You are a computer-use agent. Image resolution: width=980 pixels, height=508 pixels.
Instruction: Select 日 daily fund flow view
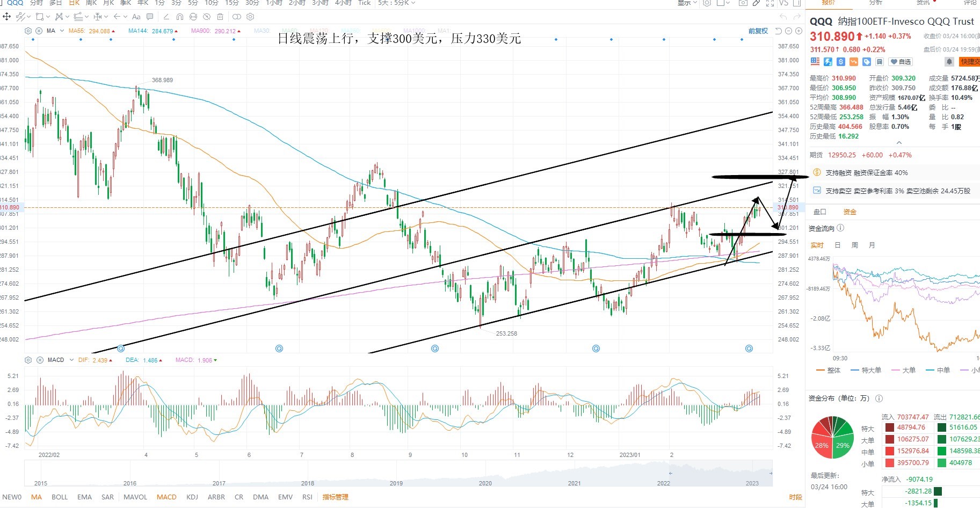pos(837,245)
